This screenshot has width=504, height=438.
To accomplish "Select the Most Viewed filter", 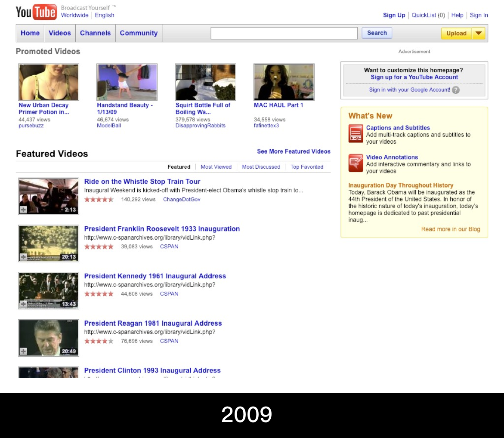I will [216, 167].
